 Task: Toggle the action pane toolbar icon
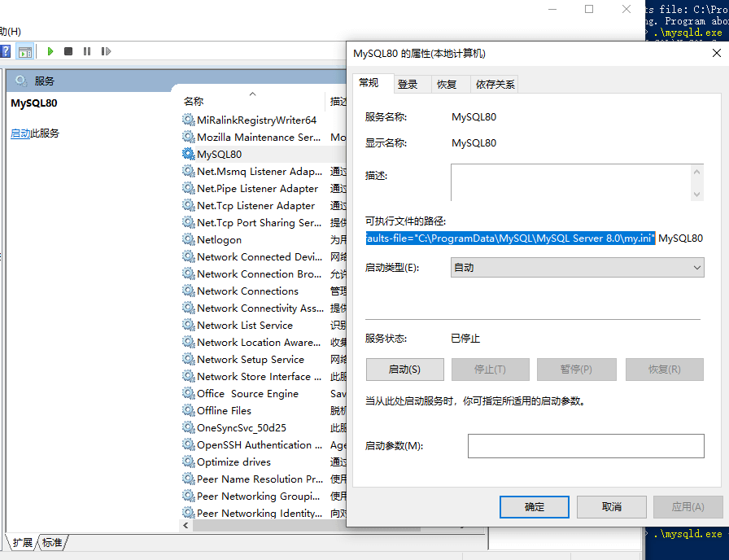click(x=25, y=51)
